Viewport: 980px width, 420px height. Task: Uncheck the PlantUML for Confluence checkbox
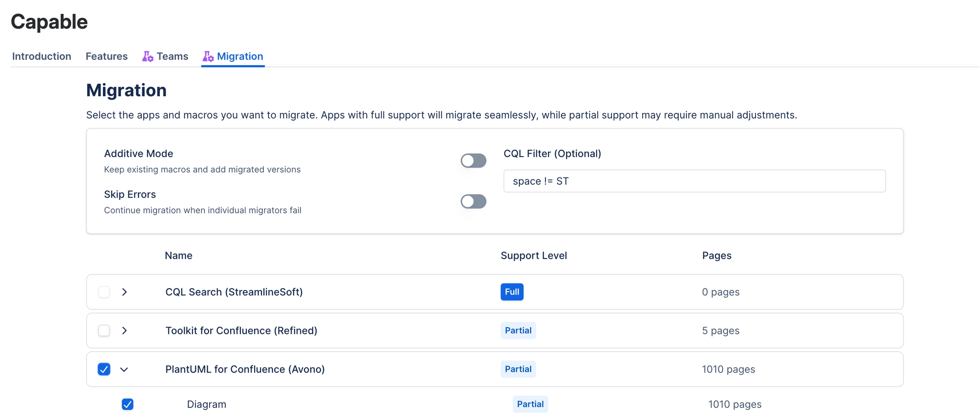(x=104, y=369)
